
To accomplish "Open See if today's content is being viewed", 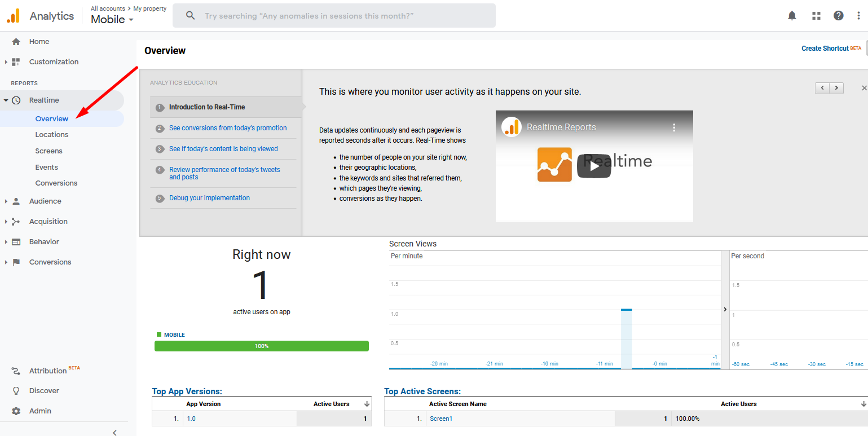I will tap(223, 149).
